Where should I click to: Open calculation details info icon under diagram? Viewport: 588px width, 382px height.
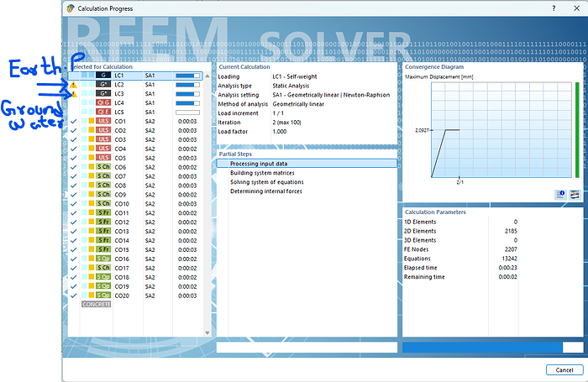pyautogui.click(x=560, y=194)
